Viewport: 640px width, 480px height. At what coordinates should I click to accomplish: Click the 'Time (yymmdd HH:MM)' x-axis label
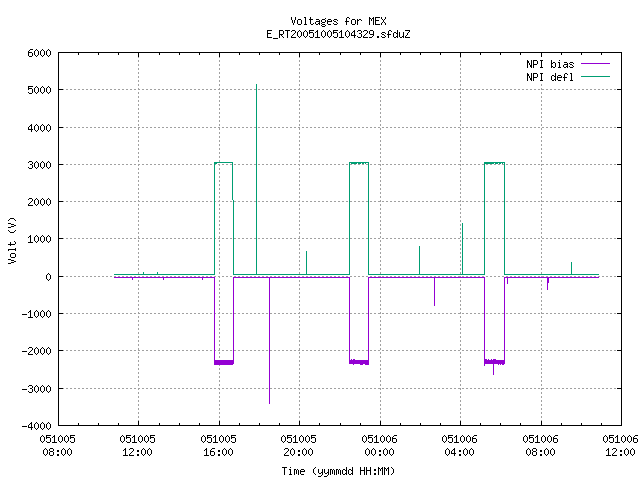338,471
